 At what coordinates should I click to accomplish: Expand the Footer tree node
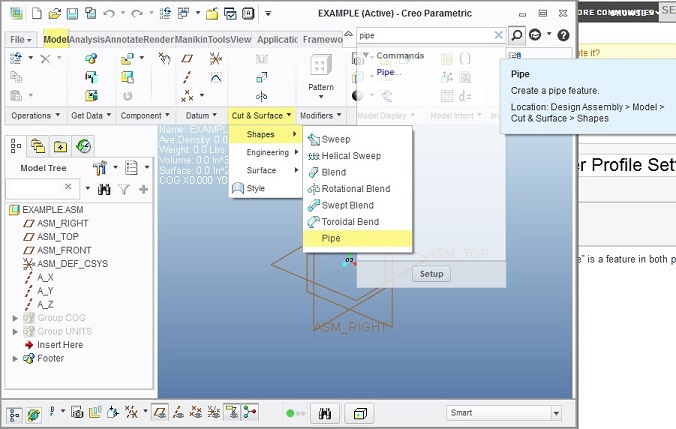coord(15,359)
